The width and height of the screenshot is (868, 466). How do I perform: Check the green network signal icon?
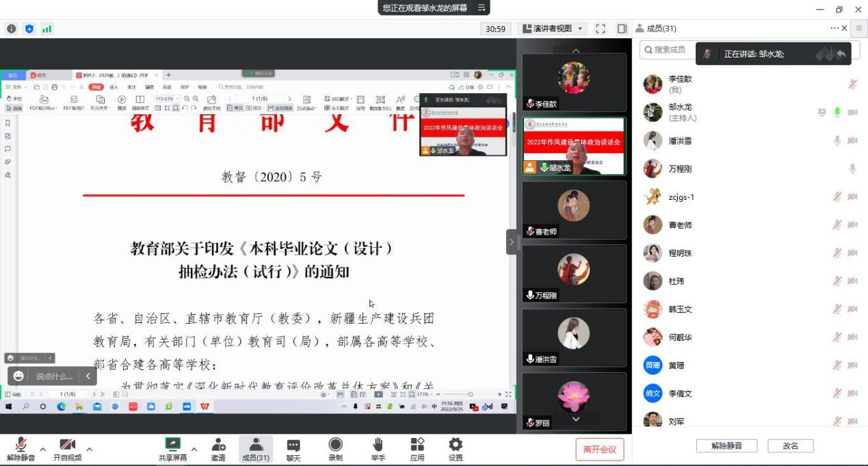click(x=47, y=29)
